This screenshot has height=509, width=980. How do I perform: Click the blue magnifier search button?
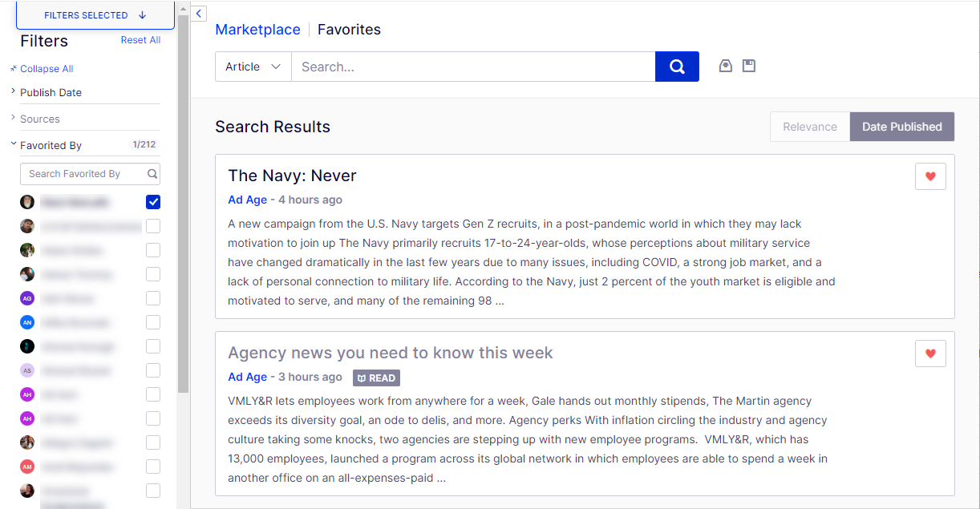(x=677, y=67)
